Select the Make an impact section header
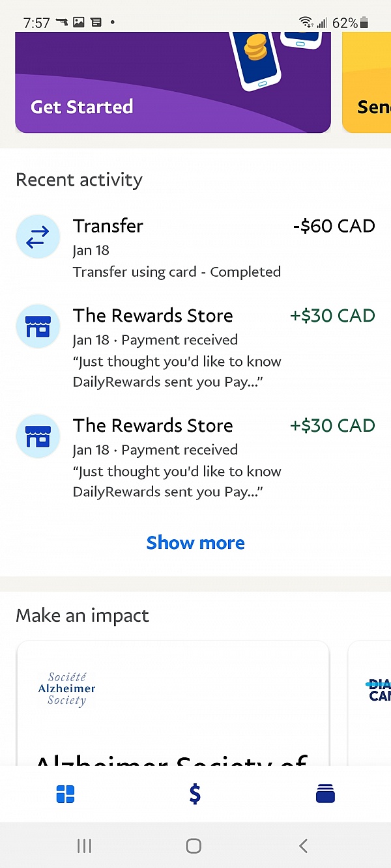The height and width of the screenshot is (868, 391). 82,615
